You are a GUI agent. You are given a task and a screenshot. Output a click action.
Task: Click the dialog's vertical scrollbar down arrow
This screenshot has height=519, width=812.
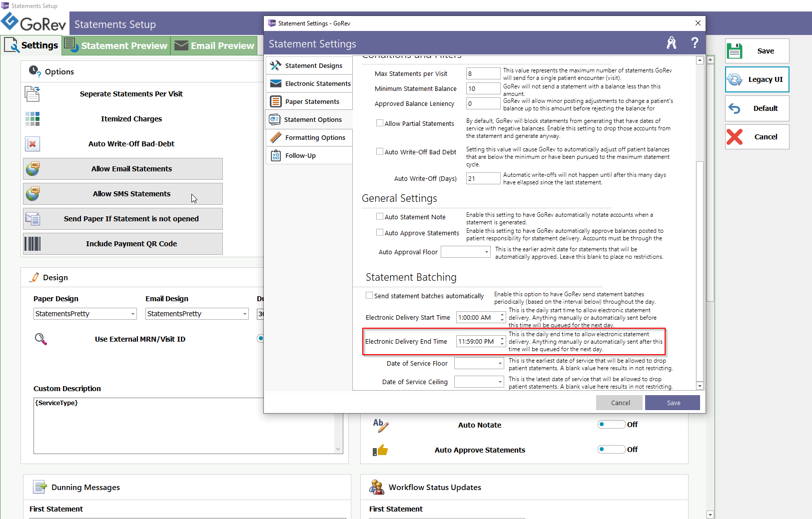700,386
